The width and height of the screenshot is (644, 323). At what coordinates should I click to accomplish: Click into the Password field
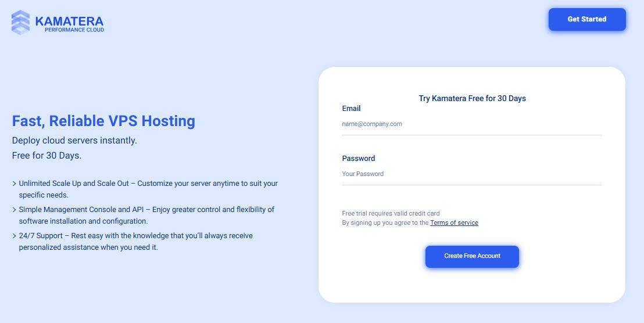pos(471,174)
